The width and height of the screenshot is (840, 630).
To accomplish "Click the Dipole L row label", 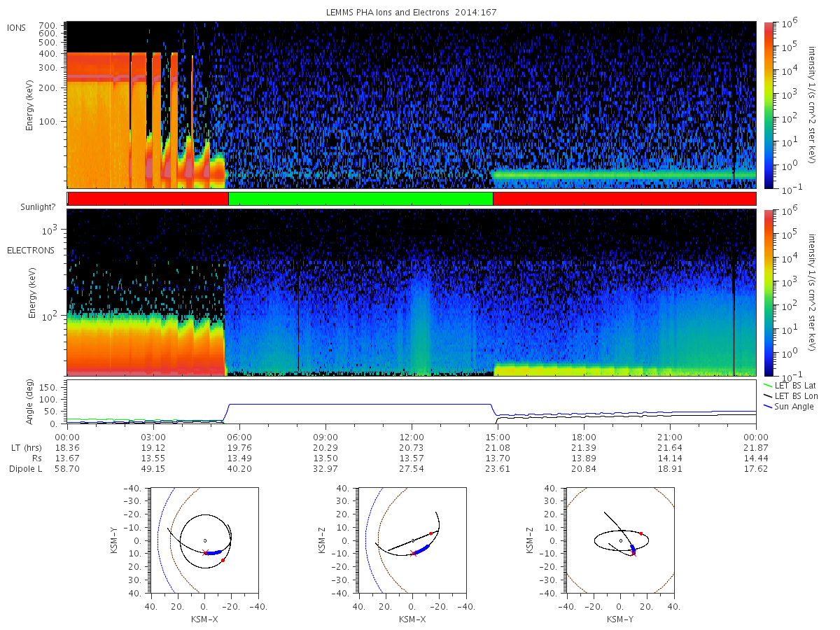I will (x=26, y=468).
